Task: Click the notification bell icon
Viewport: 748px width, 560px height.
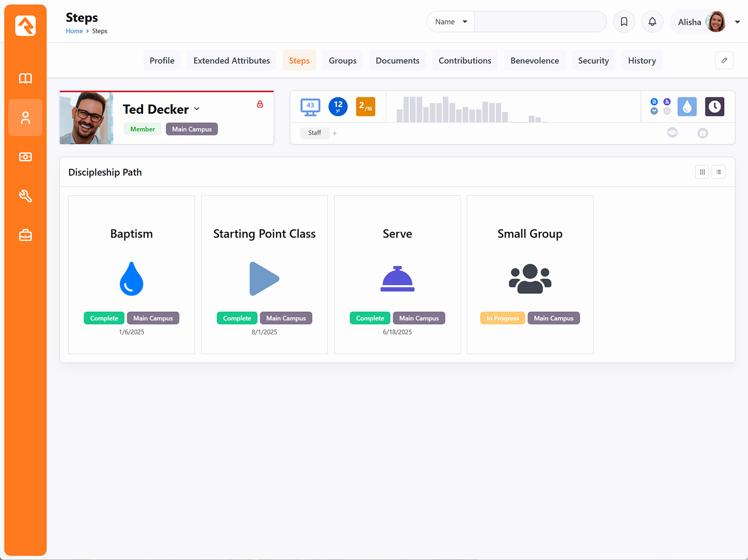Action: coord(652,22)
